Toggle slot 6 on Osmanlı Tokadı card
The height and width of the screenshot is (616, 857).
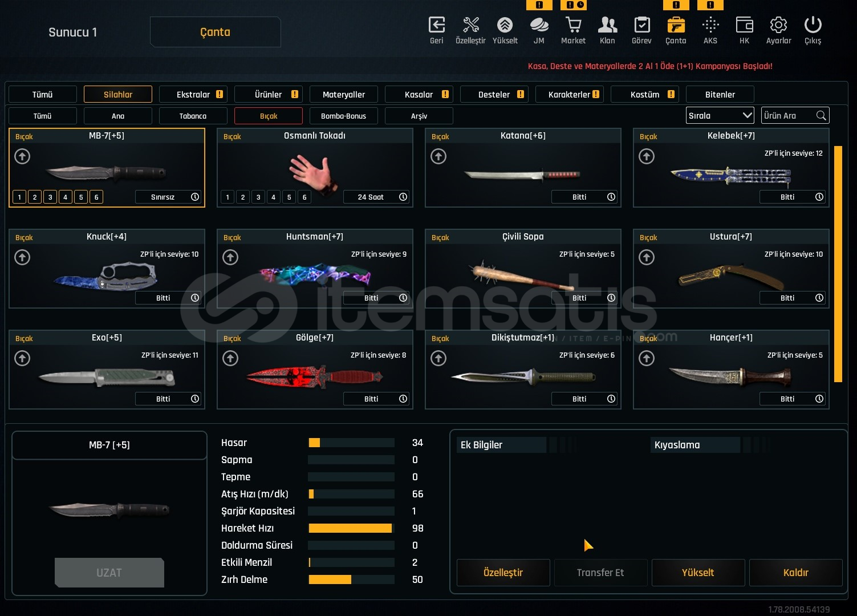point(304,197)
